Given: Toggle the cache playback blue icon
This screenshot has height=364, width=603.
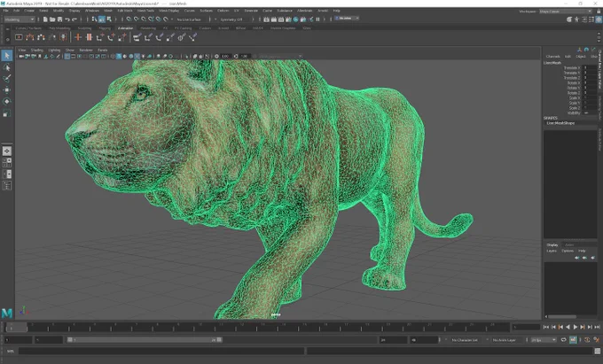Looking at the screenshot, I should click(x=573, y=340).
